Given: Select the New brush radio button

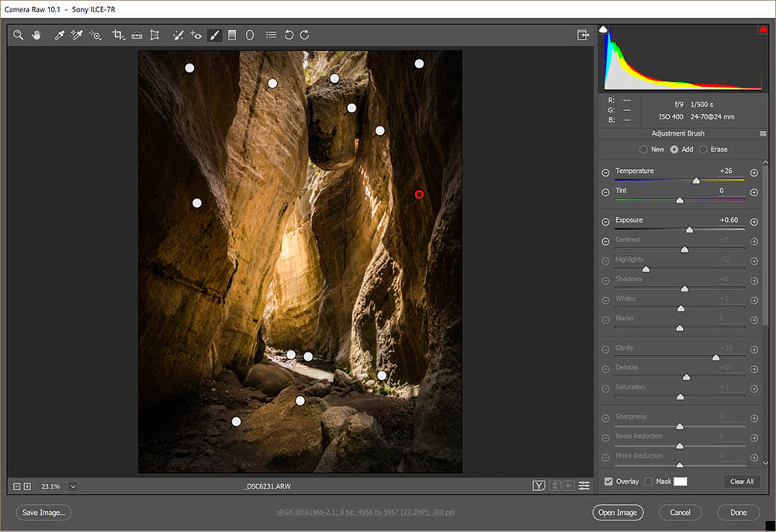Looking at the screenshot, I should [x=643, y=149].
